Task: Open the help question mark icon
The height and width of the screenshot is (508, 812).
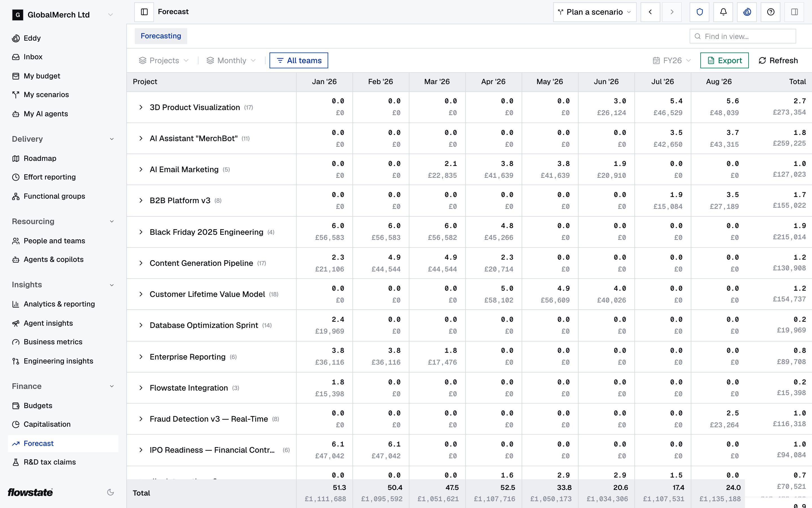Action: click(x=771, y=12)
